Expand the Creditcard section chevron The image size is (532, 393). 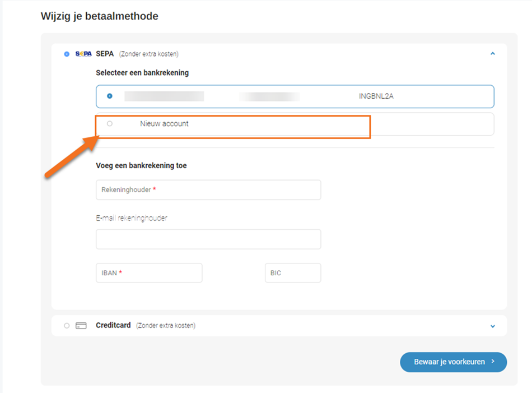(492, 325)
